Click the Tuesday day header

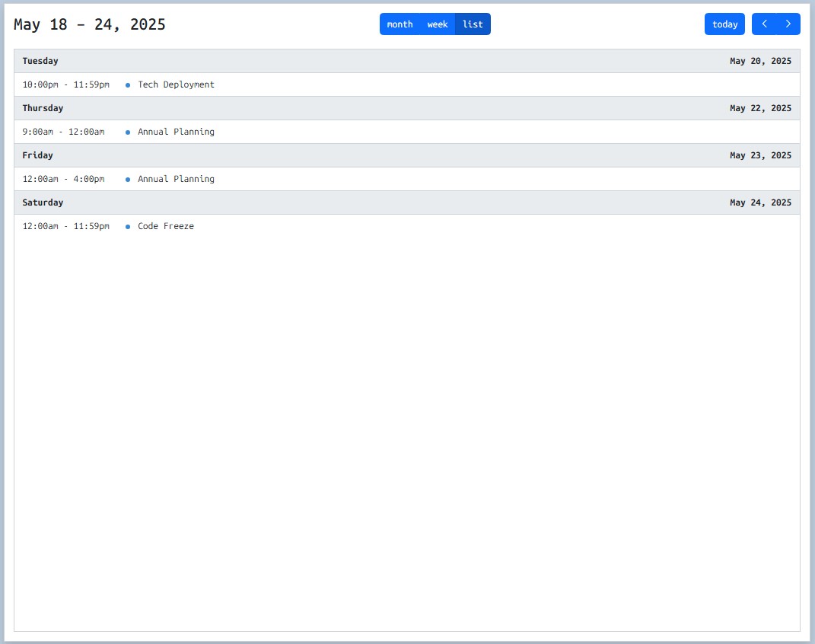(40, 61)
